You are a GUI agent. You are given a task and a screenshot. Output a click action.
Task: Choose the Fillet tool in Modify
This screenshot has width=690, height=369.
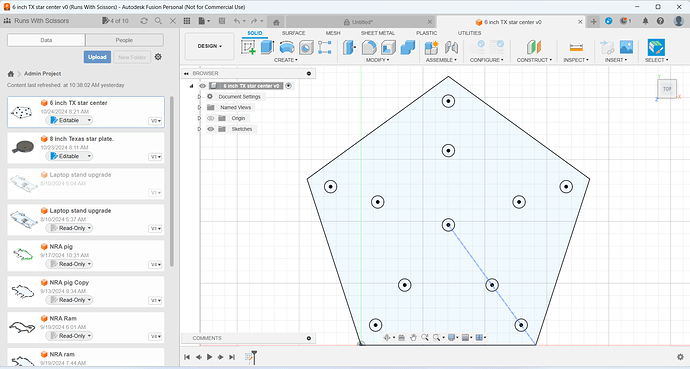coord(369,47)
